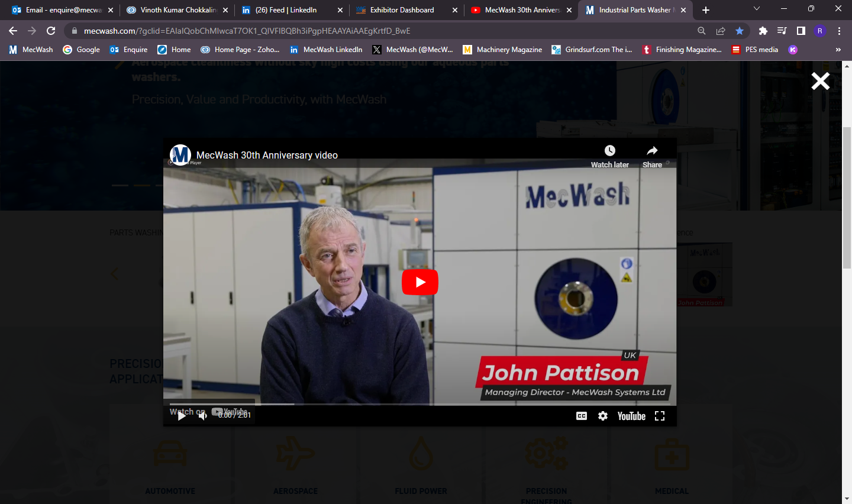The image size is (852, 504).
Task: Click the Share arrow icon on video
Action: point(652,151)
